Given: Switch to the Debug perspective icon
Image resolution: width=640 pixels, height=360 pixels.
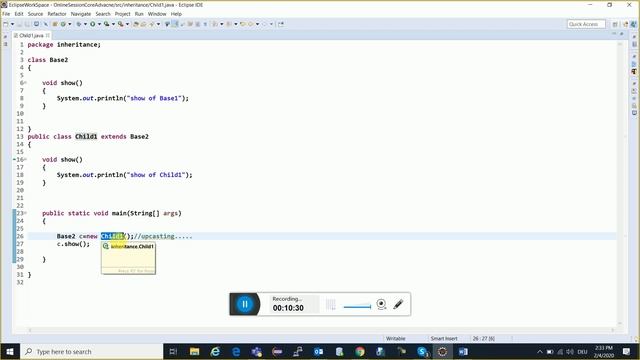Looking at the screenshot, I should (634, 24).
